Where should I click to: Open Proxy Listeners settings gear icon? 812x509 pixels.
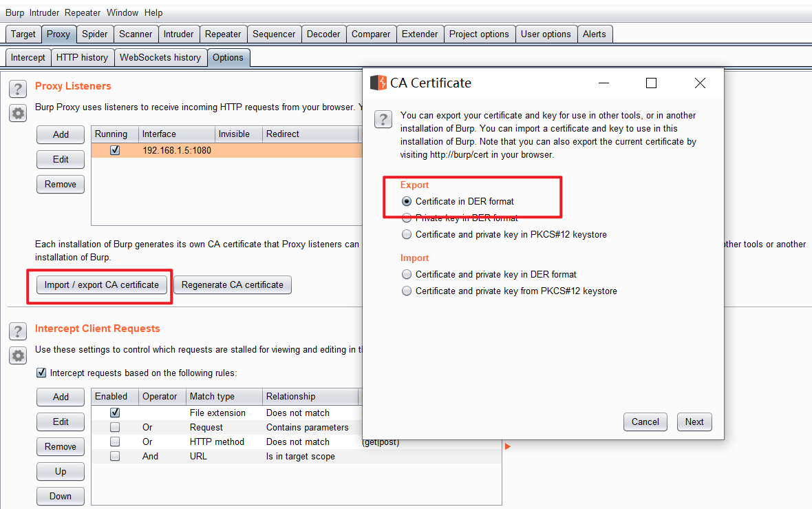click(18, 113)
